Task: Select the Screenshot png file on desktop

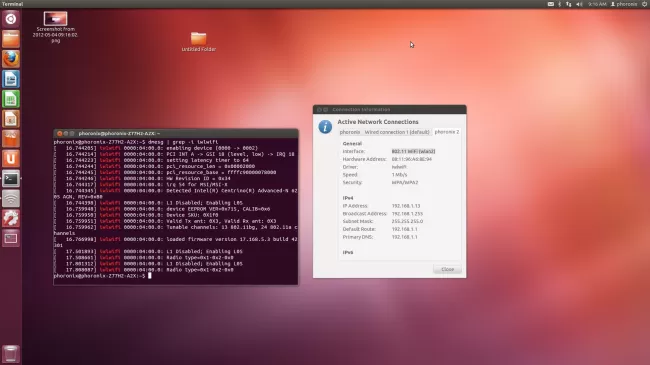Action: click(55, 27)
